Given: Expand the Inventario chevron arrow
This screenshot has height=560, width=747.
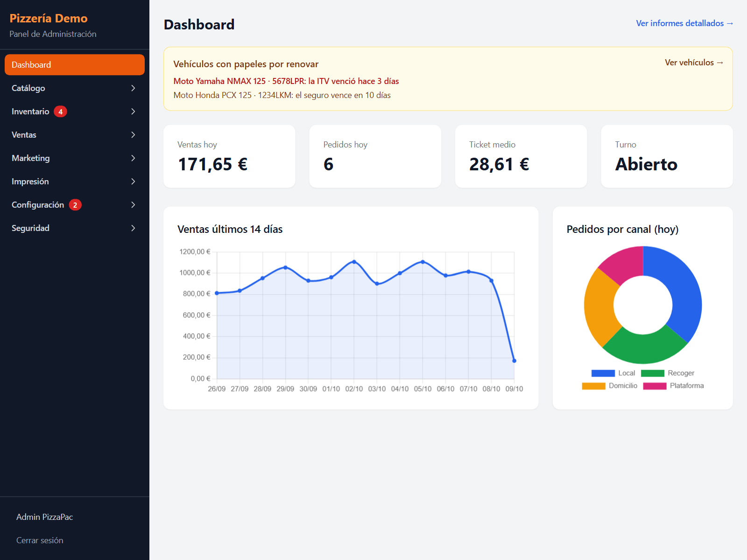Looking at the screenshot, I should pyautogui.click(x=133, y=112).
